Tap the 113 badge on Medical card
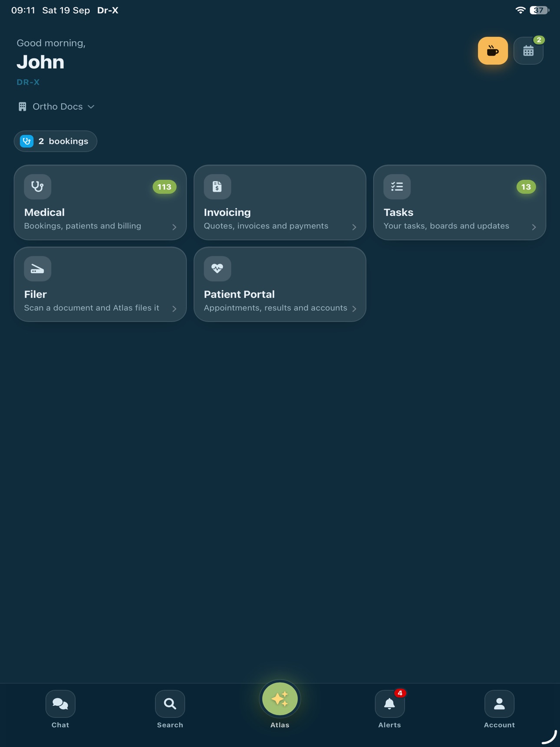This screenshot has height=747, width=560. [x=165, y=187]
